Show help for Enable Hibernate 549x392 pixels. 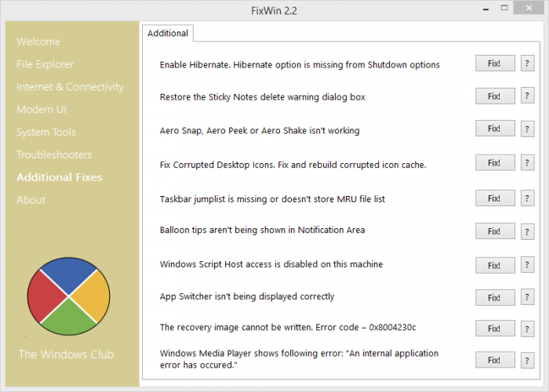[x=527, y=64]
